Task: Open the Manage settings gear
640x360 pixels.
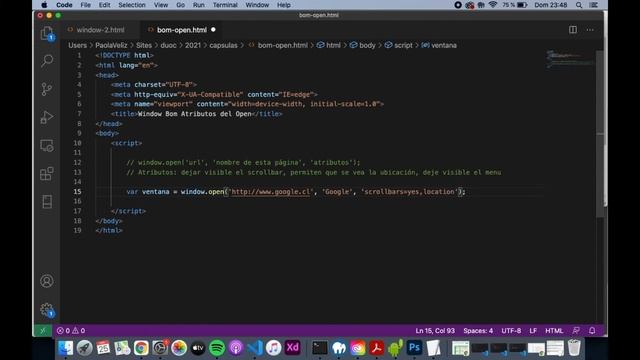Action: (x=47, y=310)
